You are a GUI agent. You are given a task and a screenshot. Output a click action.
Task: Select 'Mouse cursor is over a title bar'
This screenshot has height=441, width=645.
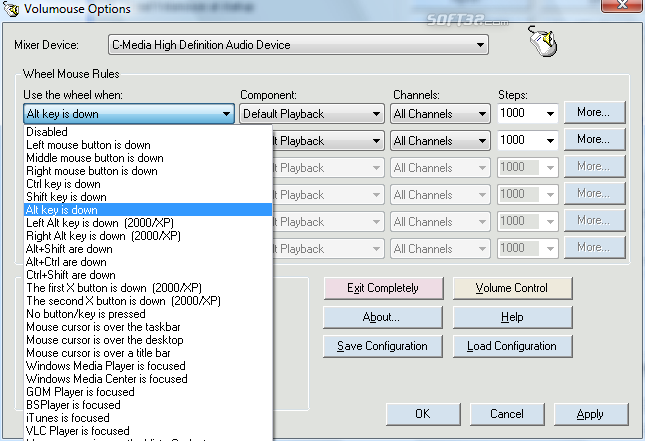(148, 353)
